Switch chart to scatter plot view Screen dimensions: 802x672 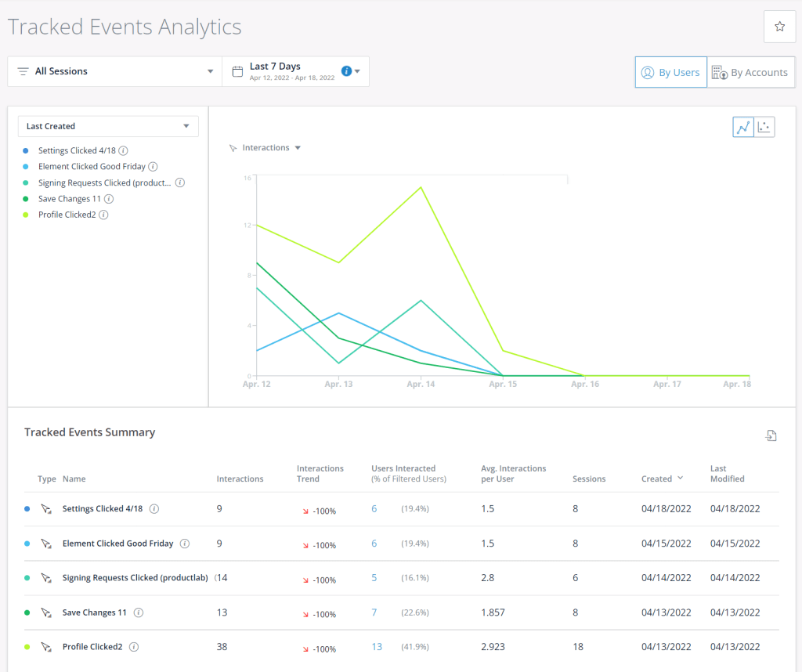(x=764, y=127)
